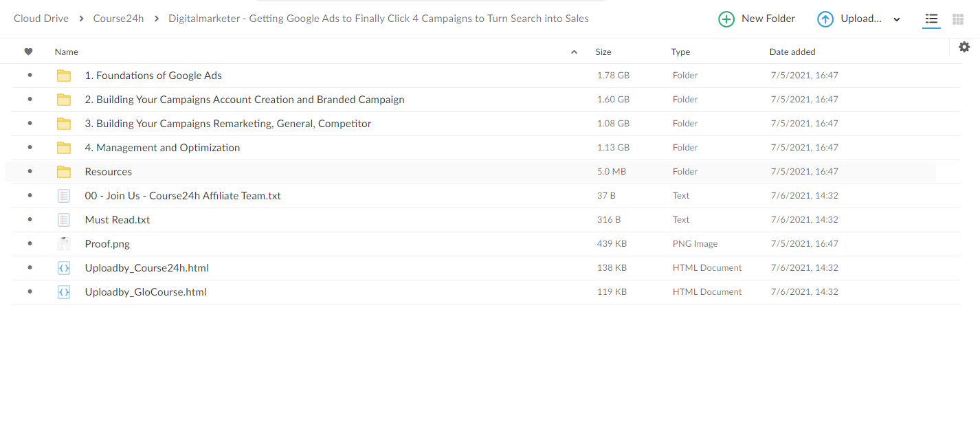The width and height of the screenshot is (980, 433).
Task: Select '2. Building Your Campaigns Account Creation' name
Action: click(x=245, y=100)
